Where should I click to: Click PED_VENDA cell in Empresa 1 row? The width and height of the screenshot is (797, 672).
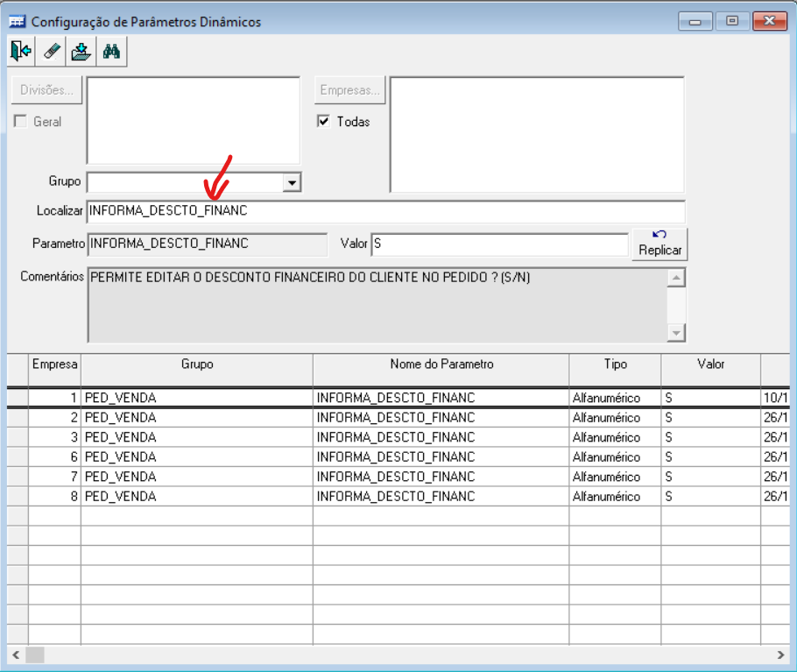point(197,398)
